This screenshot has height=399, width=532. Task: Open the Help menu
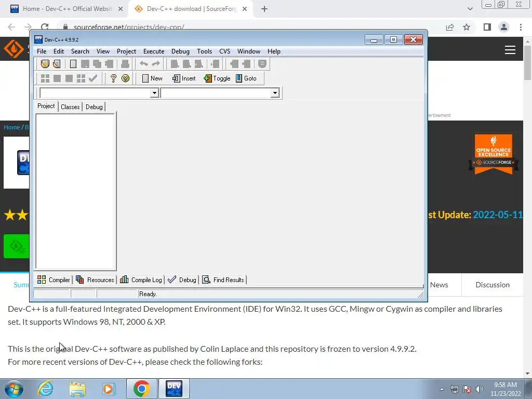(274, 51)
